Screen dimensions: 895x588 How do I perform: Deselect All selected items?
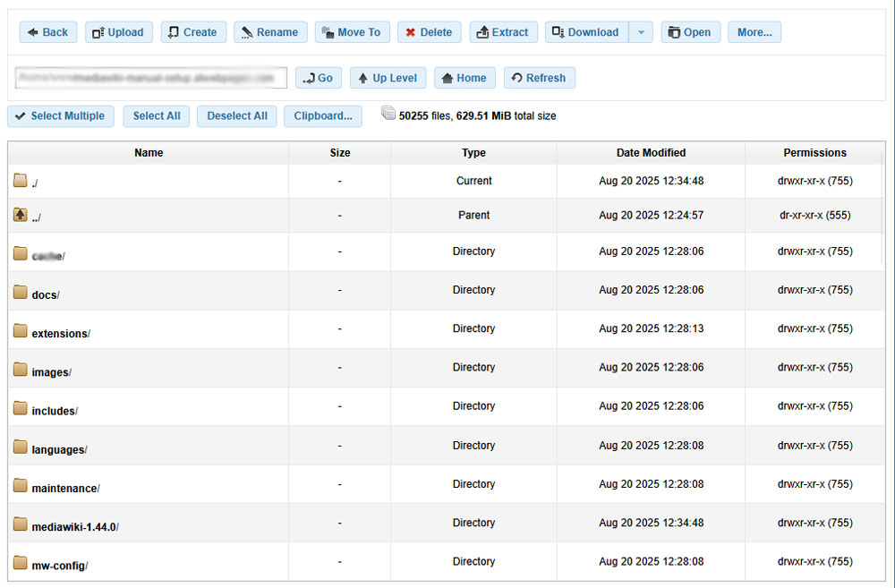(236, 115)
